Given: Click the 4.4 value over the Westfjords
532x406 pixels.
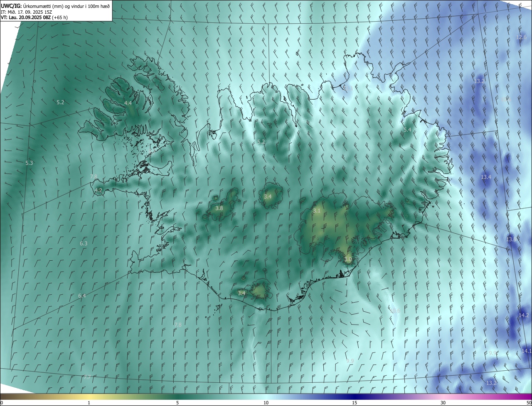Looking at the screenshot, I should pos(128,103).
